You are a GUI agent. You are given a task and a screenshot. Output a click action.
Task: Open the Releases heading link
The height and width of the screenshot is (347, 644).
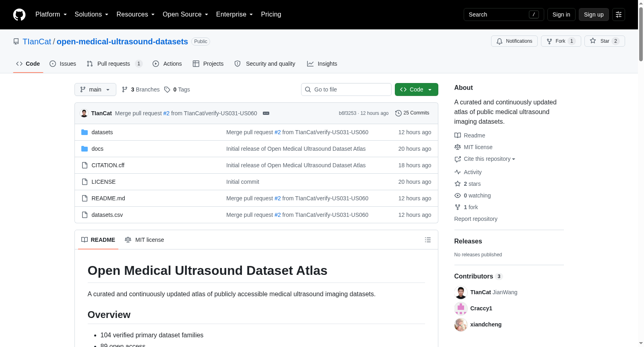tap(468, 241)
